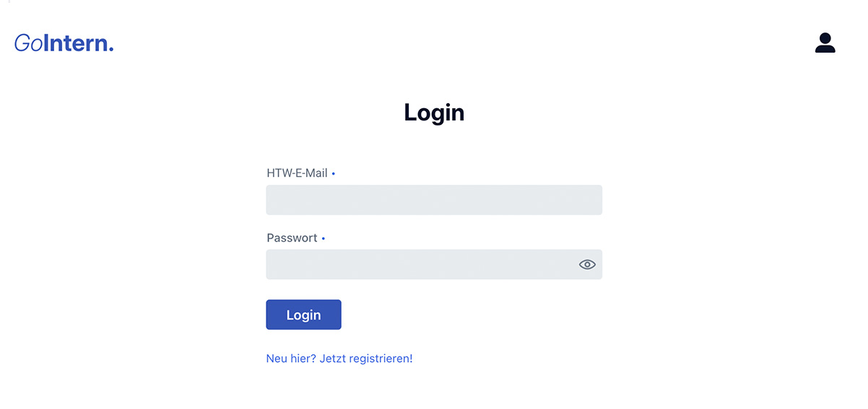Click the head of the user silhouette icon
Viewport: 868px width, 409px height.
pos(825,38)
